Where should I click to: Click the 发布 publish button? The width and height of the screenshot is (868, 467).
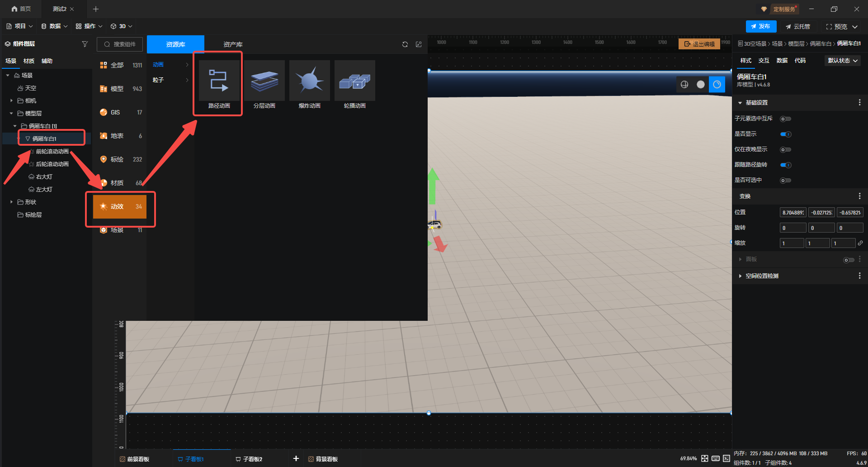(x=761, y=27)
